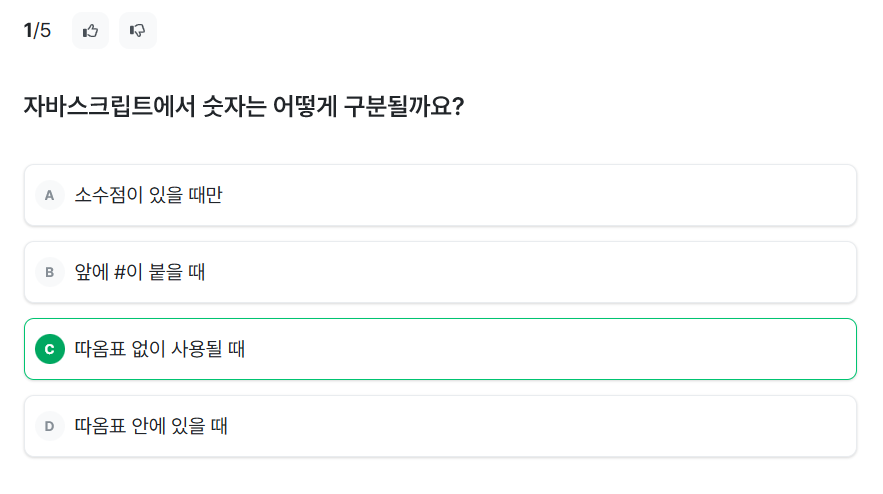Click the option D answer card
The width and height of the screenshot is (883, 494).
pyautogui.click(x=440, y=426)
